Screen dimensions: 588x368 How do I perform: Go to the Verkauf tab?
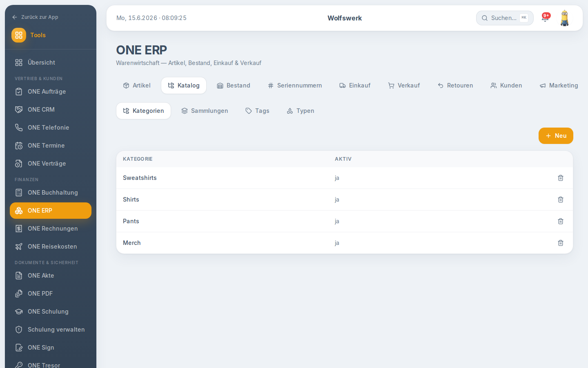[x=404, y=85]
